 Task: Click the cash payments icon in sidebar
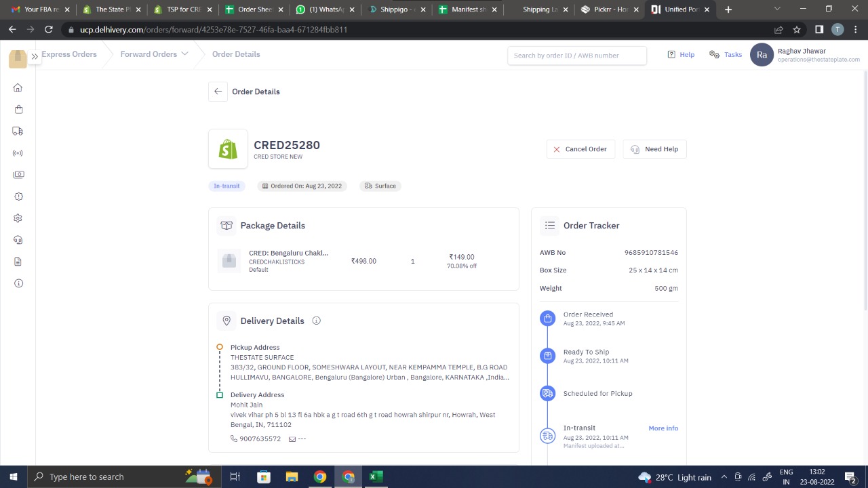tap(18, 175)
